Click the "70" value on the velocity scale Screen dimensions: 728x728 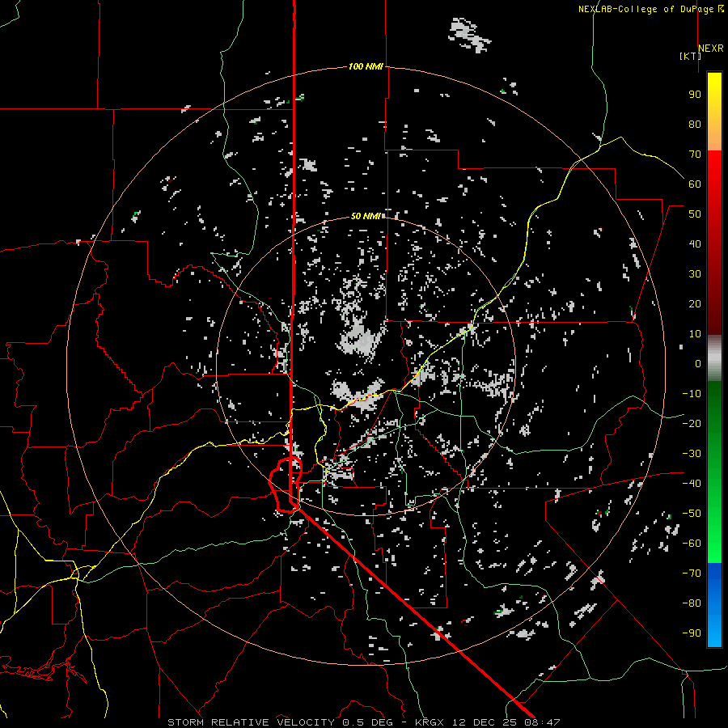coord(695,154)
